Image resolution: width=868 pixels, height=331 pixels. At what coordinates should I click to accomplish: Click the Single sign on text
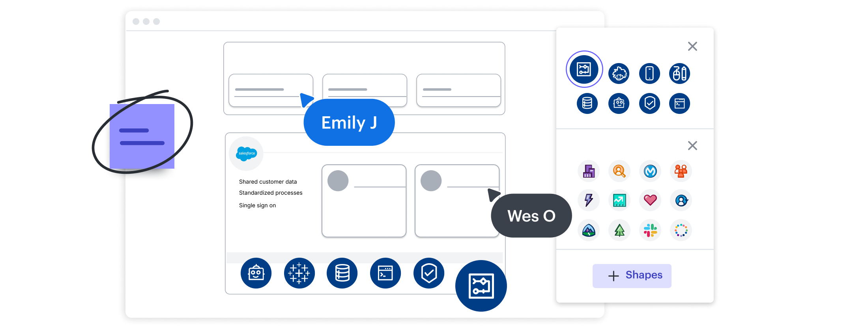point(257,205)
